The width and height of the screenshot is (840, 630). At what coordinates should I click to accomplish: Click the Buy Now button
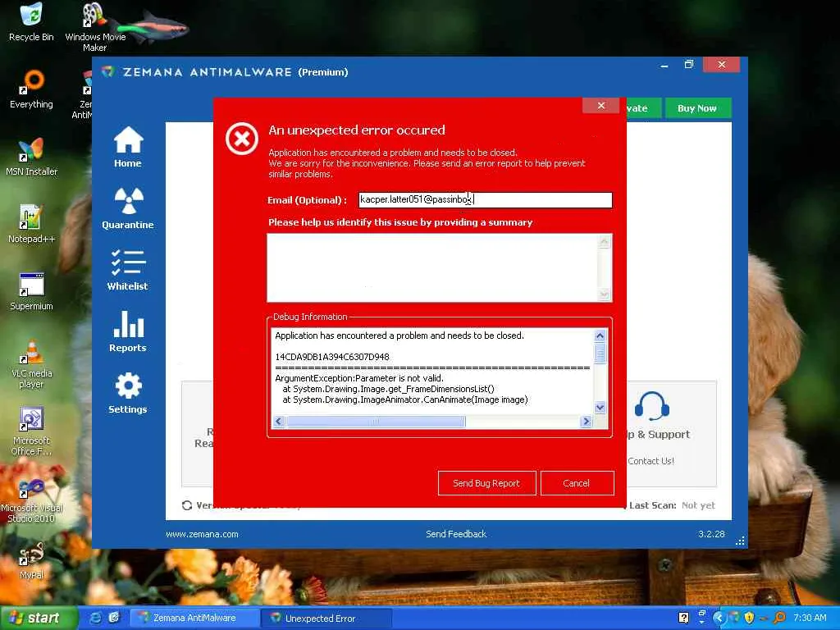pyautogui.click(x=697, y=108)
